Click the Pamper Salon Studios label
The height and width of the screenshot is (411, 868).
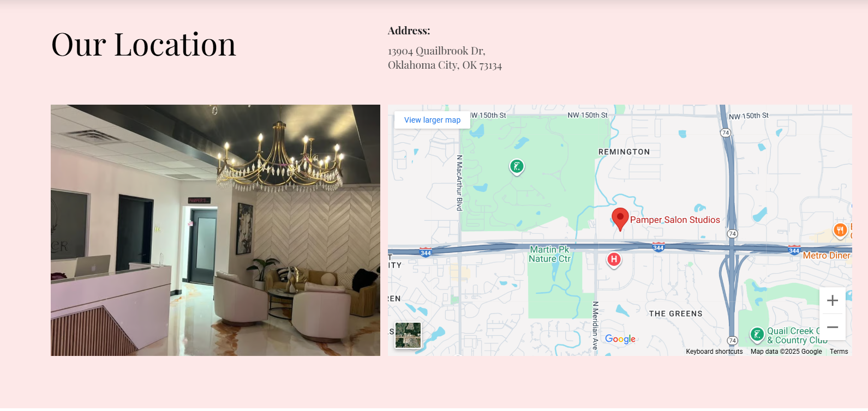click(675, 220)
